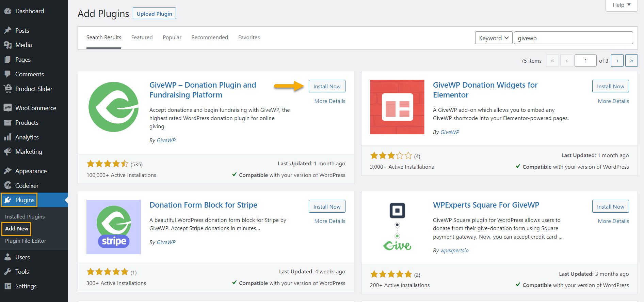Click the green GiveWP plugin logo
The width and height of the screenshot is (644, 302).
tap(114, 107)
